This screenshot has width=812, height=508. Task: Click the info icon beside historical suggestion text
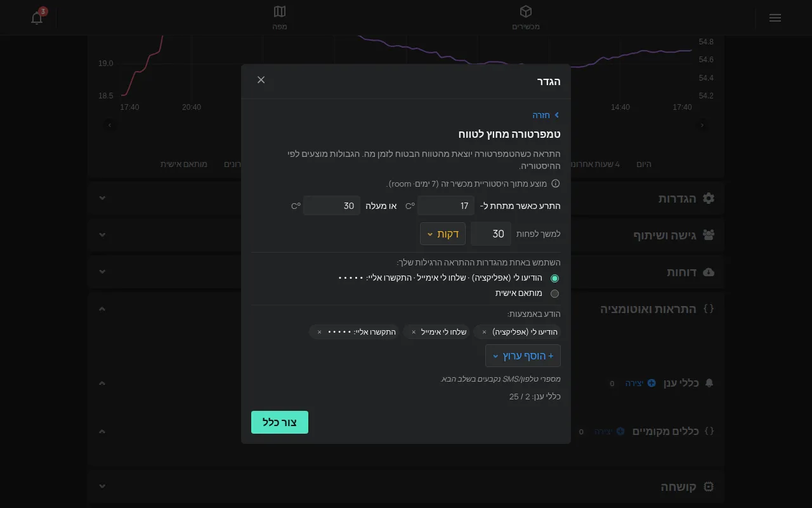point(556,184)
